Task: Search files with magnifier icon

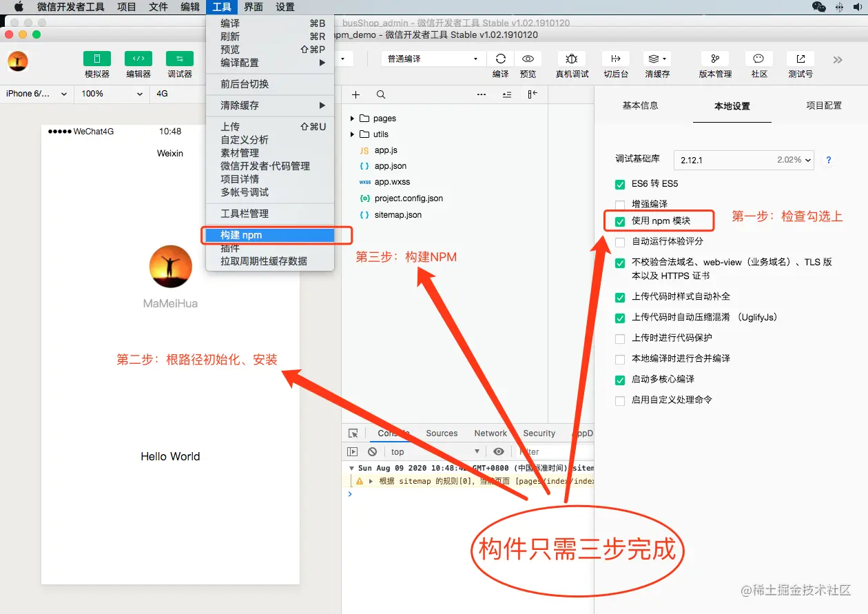Action: [x=381, y=94]
